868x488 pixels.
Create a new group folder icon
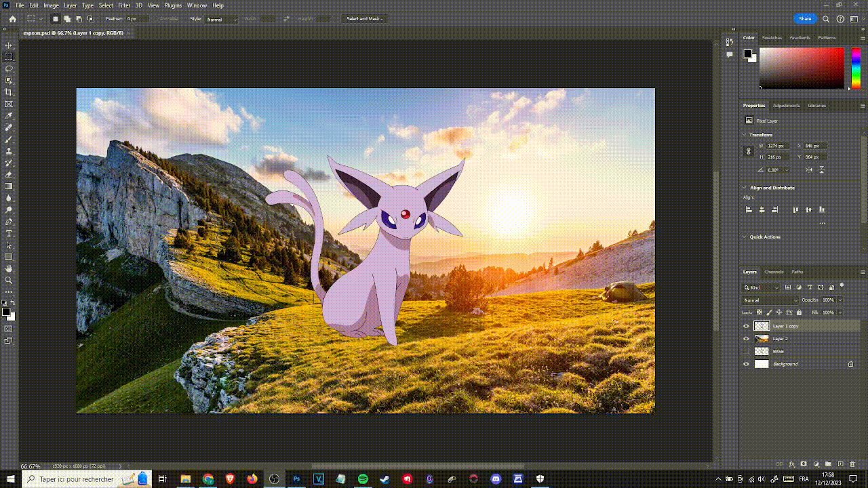(828, 464)
